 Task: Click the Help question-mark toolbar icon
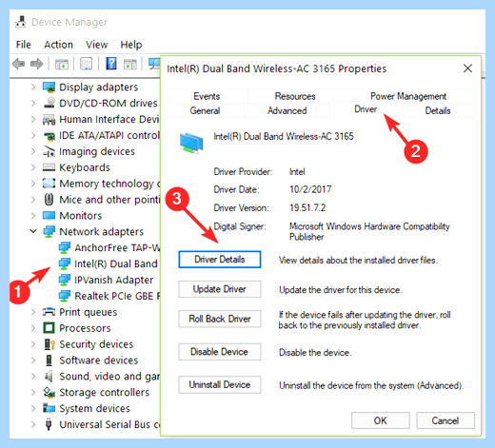pos(111,64)
